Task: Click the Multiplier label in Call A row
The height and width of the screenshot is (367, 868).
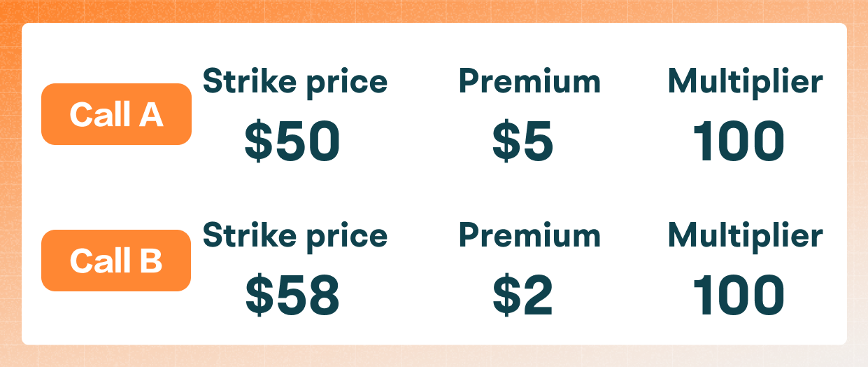Action: pos(745,82)
